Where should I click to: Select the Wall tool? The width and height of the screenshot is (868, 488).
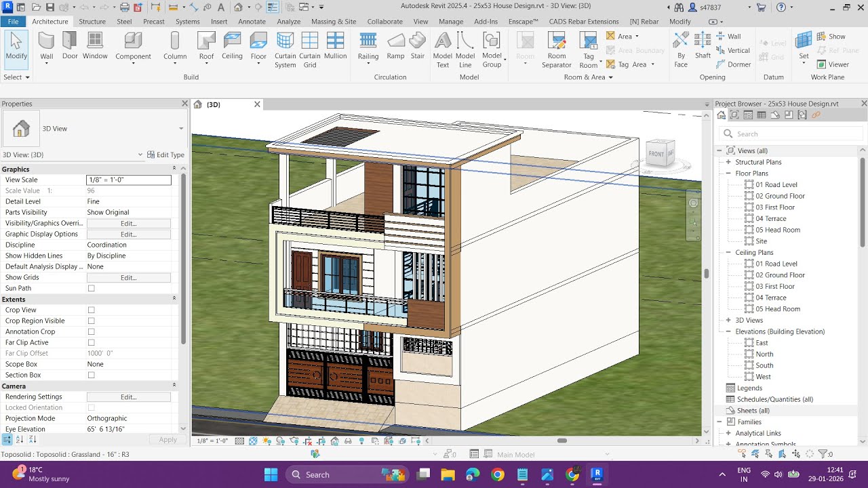(x=46, y=46)
